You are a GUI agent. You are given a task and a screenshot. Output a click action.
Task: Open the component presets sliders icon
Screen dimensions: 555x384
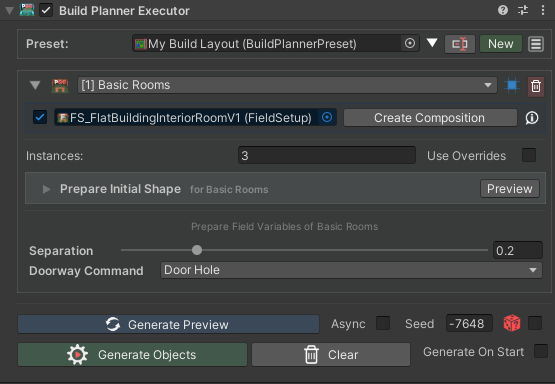point(523,10)
